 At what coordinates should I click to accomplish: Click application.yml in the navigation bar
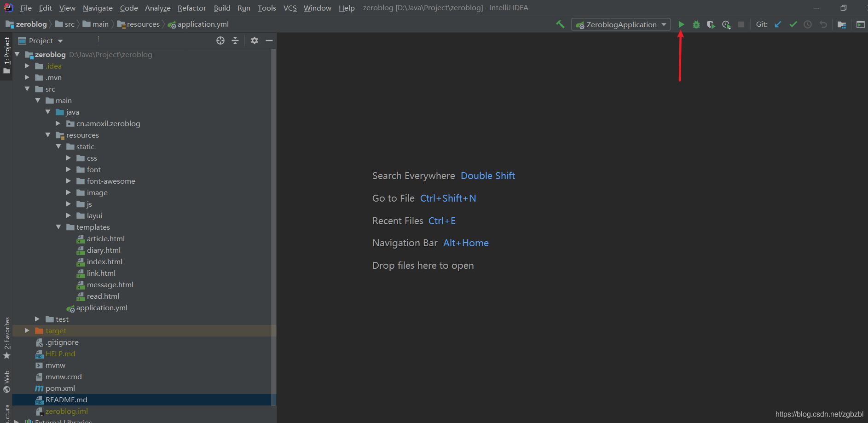[198, 24]
